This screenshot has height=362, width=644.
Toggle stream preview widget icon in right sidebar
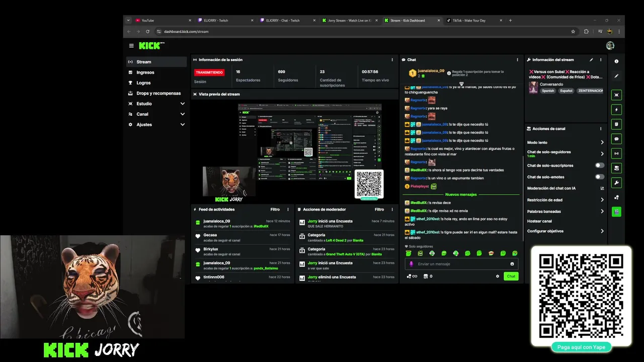pos(616,95)
